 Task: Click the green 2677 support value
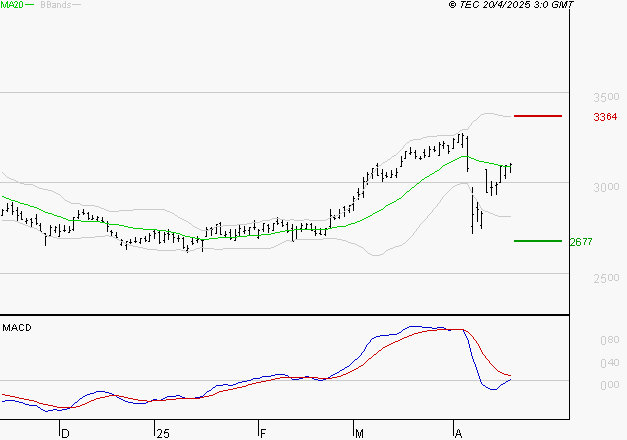581,242
